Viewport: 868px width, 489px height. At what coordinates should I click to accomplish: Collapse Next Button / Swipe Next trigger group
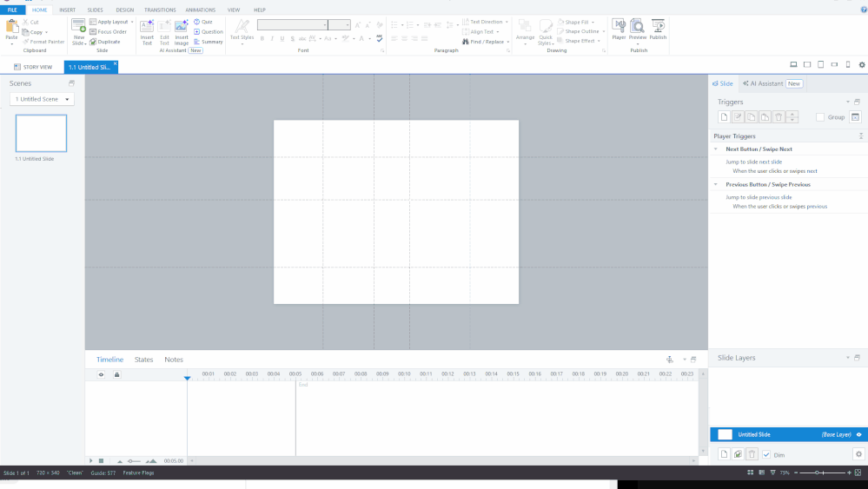click(x=716, y=149)
